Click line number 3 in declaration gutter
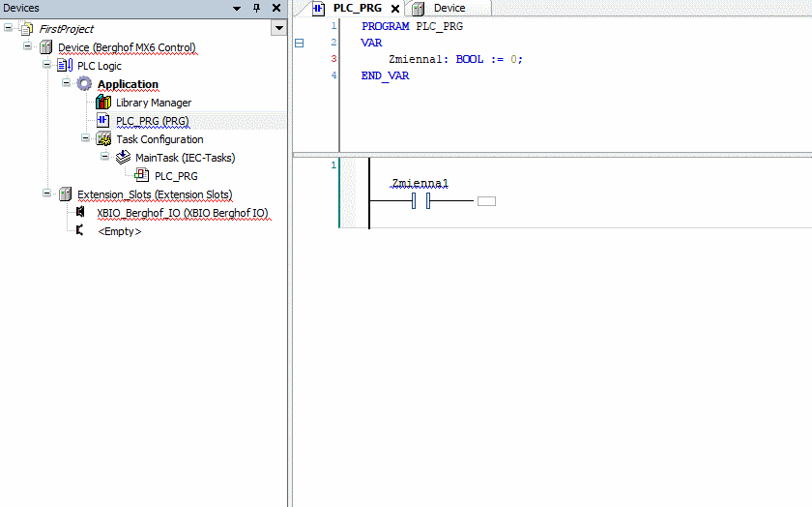 pyautogui.click(x=333, y=59)
